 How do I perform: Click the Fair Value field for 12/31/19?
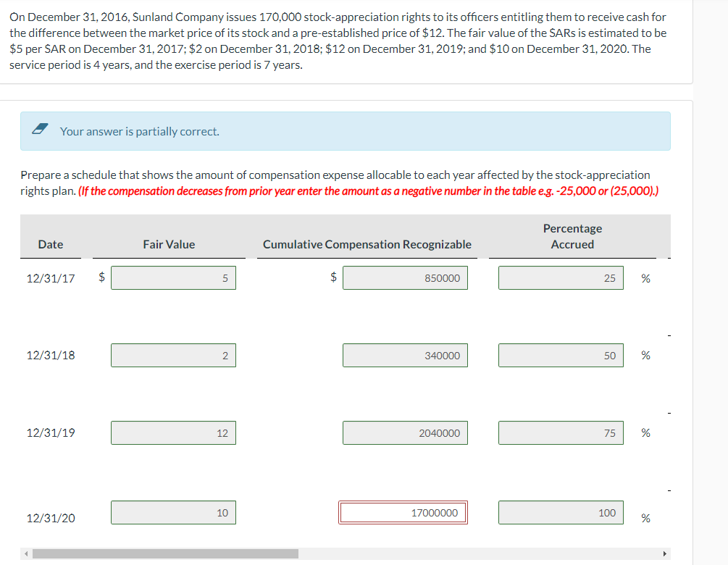[173, 432]
